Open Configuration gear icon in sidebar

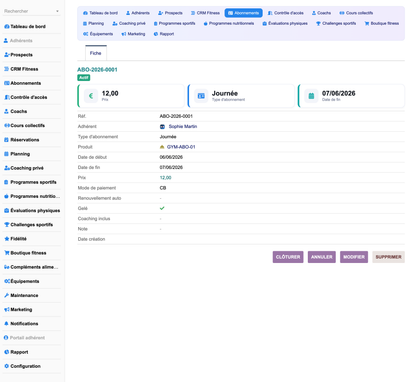click(6, 366)
